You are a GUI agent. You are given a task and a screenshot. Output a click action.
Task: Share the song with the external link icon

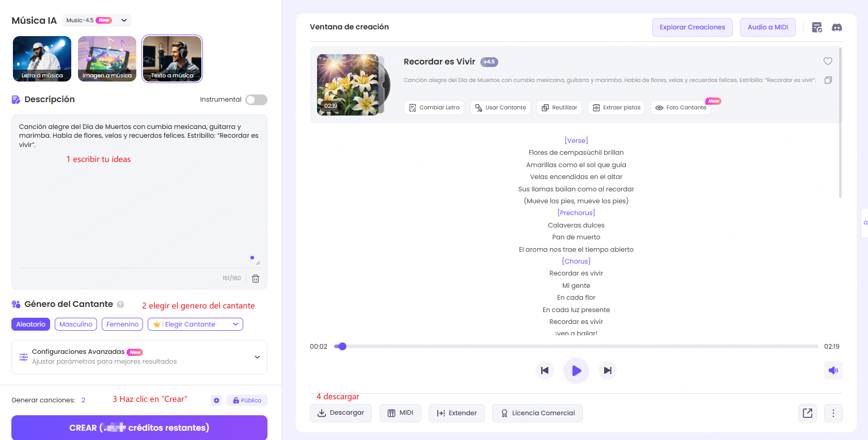click(808, 413)
